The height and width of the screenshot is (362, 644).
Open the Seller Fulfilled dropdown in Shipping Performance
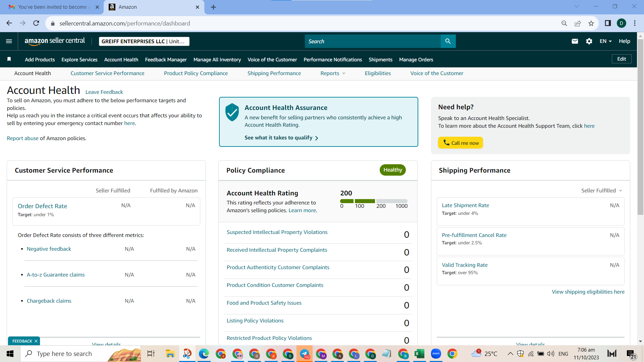[x=602, y=190]
